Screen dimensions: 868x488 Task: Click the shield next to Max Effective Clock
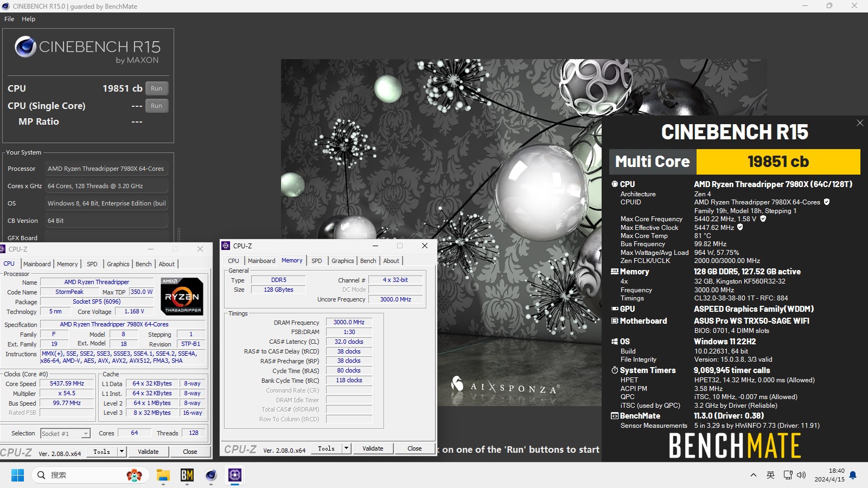coord(740,227)
